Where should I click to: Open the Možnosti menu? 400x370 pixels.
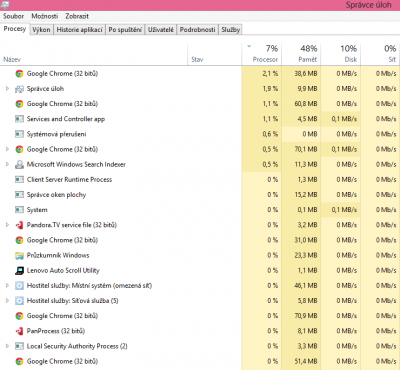pyautogui.click(x=45, y=16)
